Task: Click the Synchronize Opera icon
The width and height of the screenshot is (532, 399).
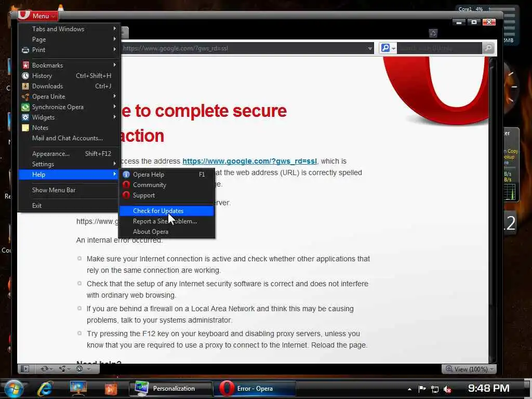Action: tap(25, 107)
